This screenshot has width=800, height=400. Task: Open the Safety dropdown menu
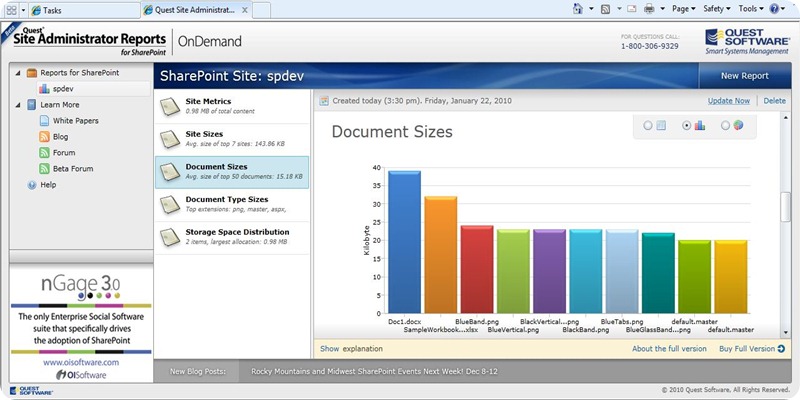[716, 9]
